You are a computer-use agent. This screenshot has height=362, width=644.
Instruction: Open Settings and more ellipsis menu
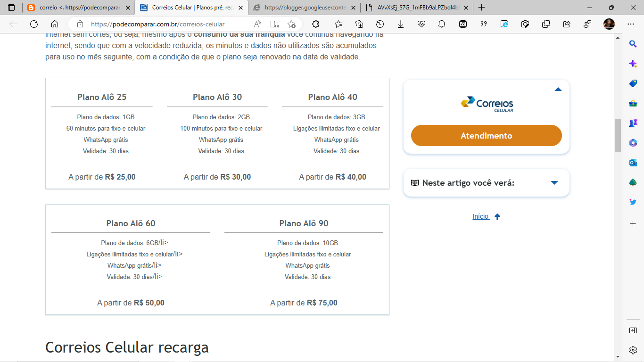click(x=631, y=24)
